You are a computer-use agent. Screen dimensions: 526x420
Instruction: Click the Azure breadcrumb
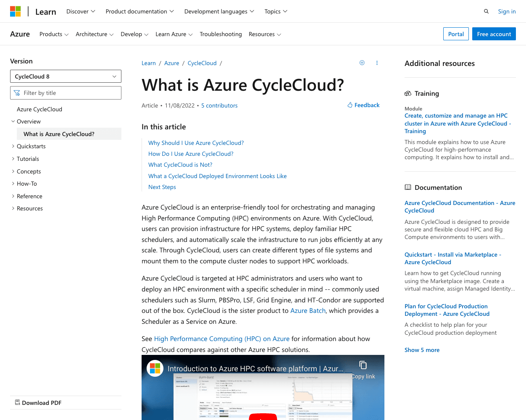tap(171, 63)
